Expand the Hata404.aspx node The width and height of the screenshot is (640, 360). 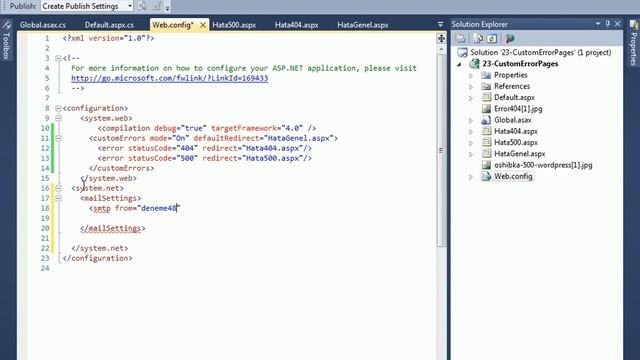[471, 132]
